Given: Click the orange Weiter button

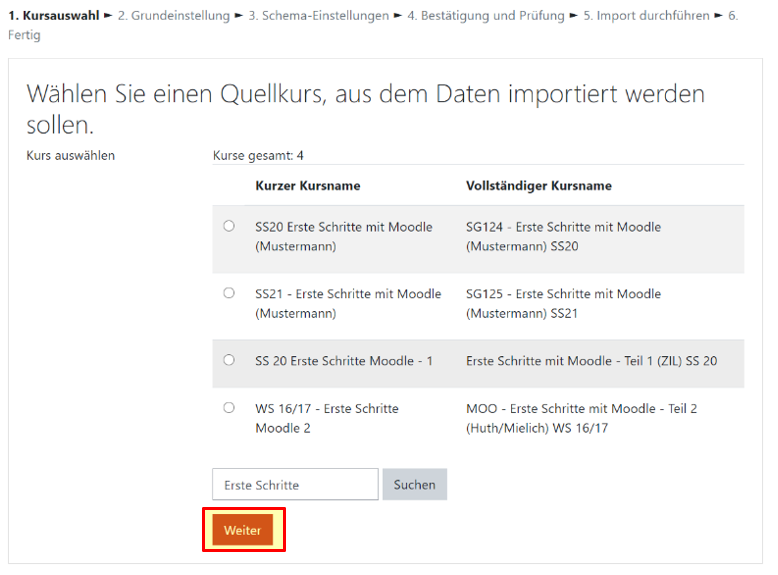Looking at the screenshot, I should pos(243,531).
